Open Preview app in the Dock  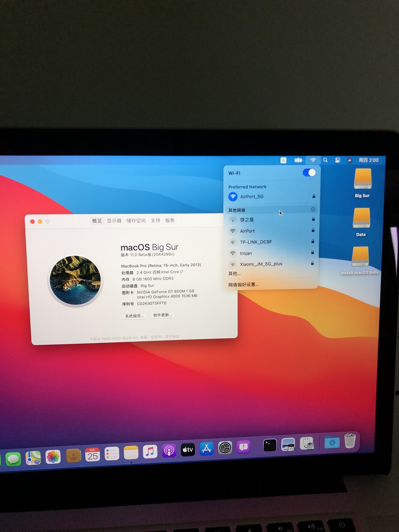click(288, 444)
